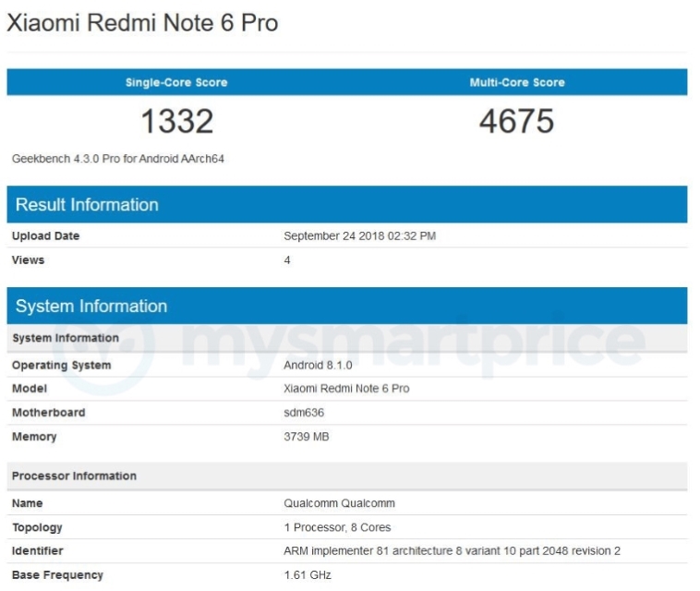Screen dimensions: 700x591
Task: Select the processor name Qualcomm Qualcomm
Action: 339,503
